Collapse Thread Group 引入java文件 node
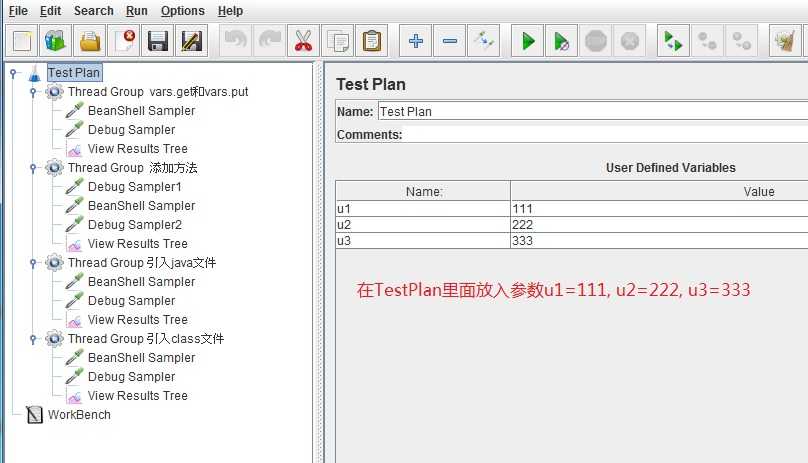This screenshot has height=463, width=808. 33,263
